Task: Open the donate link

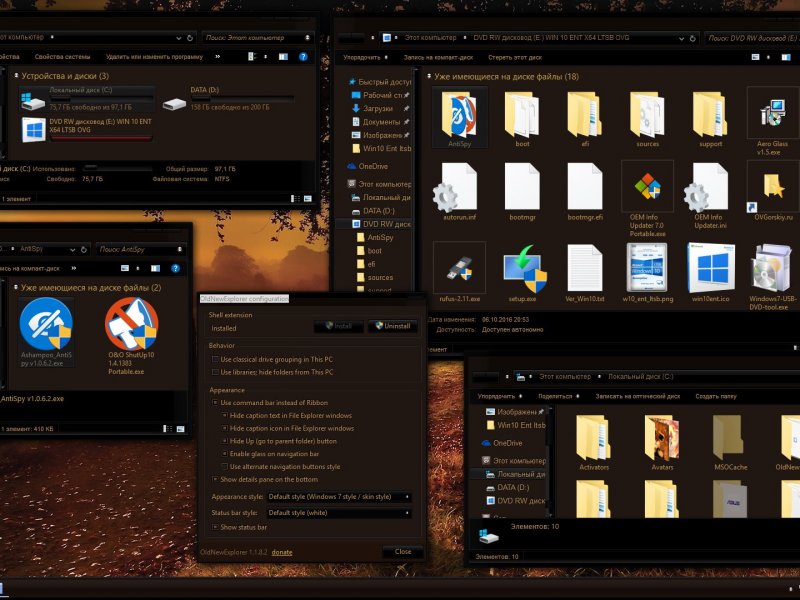Action: (x=282, y=552)
